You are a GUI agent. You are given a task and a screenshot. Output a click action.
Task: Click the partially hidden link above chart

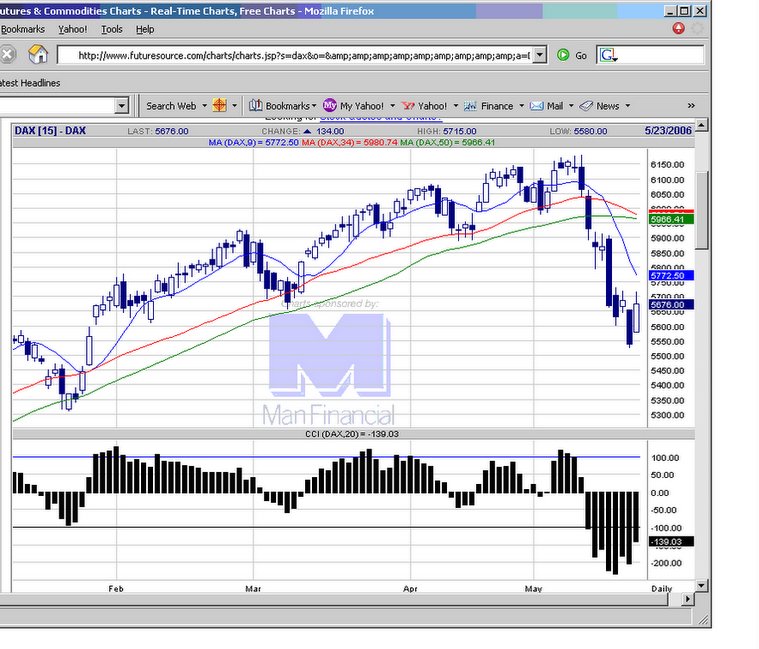click(x=381, y=118)
